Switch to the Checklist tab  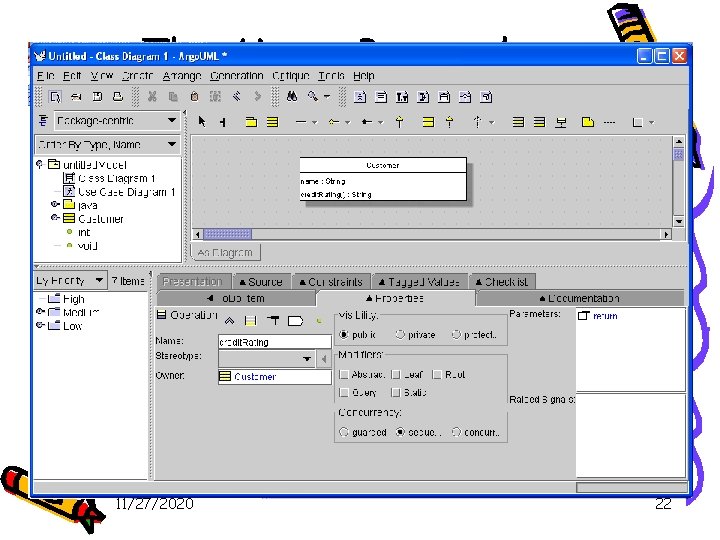pyautogui.click(x=501, y=281)
